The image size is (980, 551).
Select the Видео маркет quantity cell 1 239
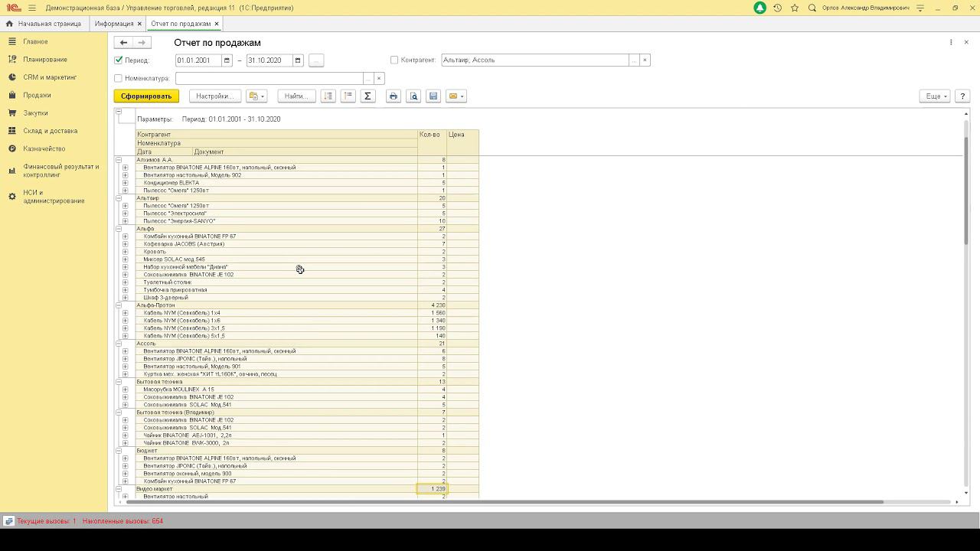click(432, 489)
